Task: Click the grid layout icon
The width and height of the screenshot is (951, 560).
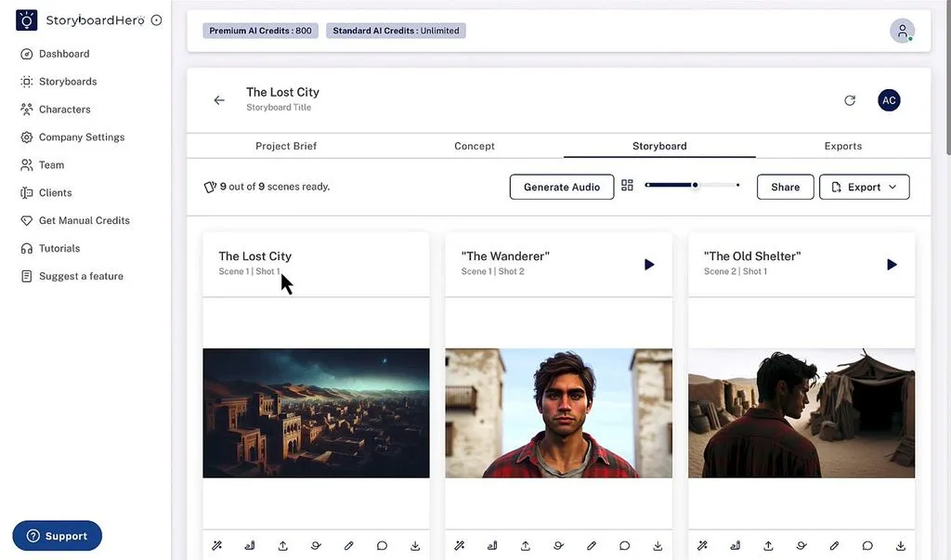Action: point(627,185)
